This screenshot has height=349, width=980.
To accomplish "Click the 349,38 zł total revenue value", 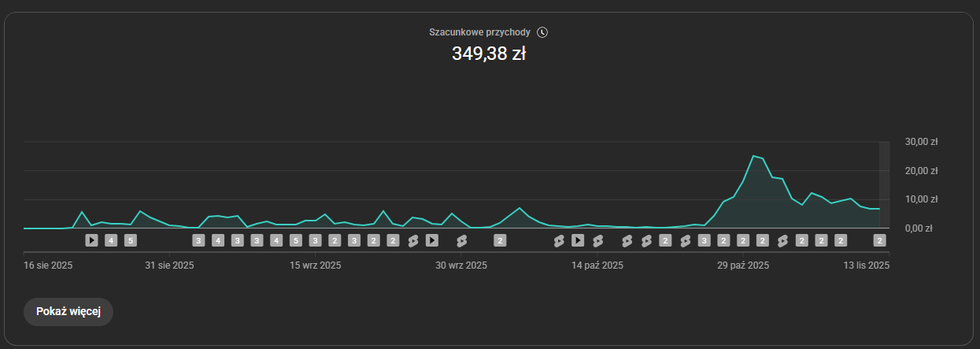I will 489,54.
